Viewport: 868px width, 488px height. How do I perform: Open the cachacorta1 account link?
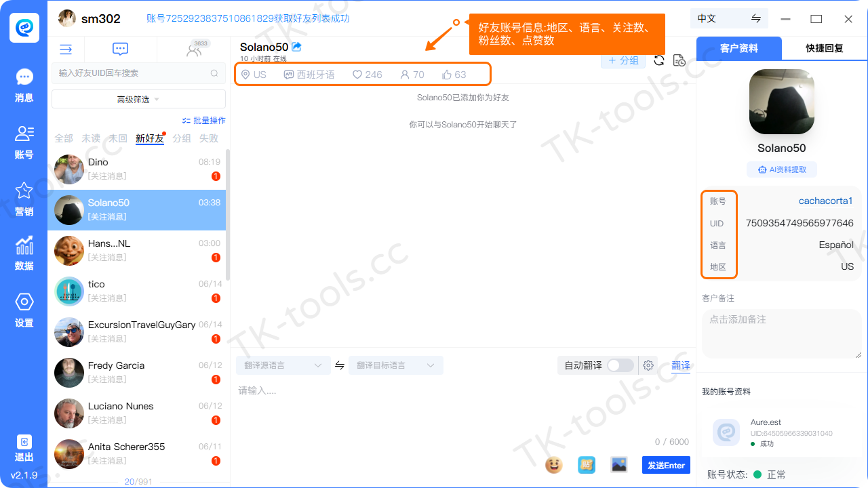coord(826,201)
